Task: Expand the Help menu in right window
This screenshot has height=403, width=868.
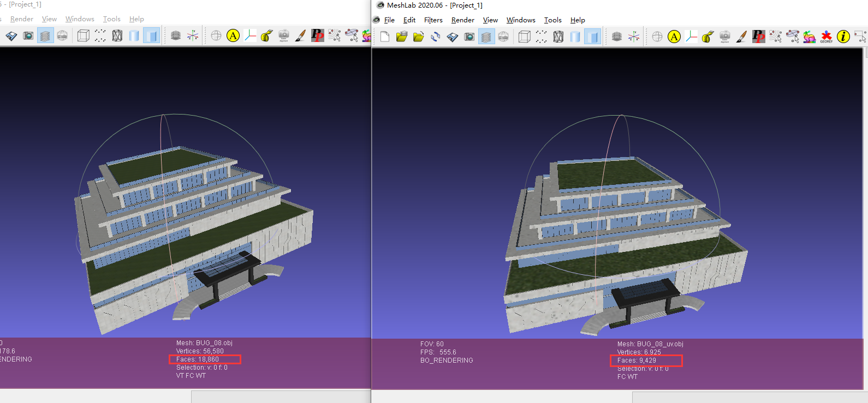Action: (x=578, y=20)
